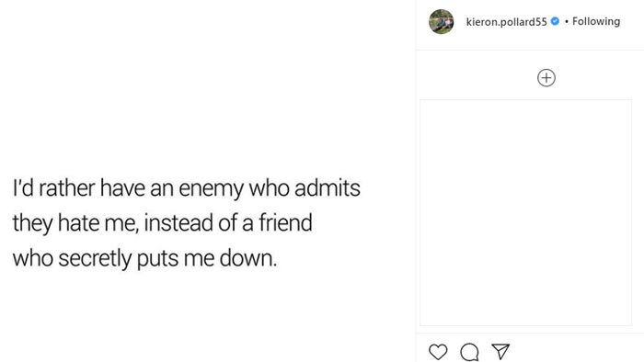Click the line 'who secretly puts me down.'

coord(144,259)
